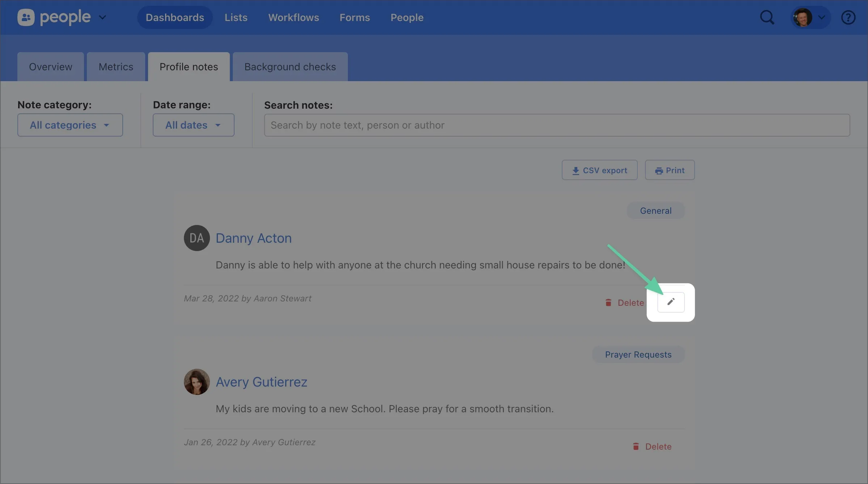Click Danny Acton's DA initials avatar
The height and width of the screenshot is (484, 868).
(197, 238)
